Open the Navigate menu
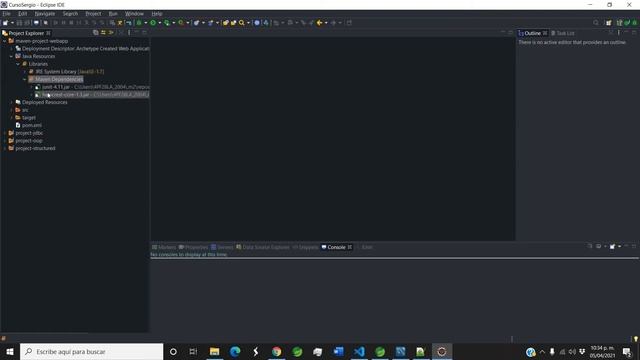640x360 pixels. tap(44, 13)
